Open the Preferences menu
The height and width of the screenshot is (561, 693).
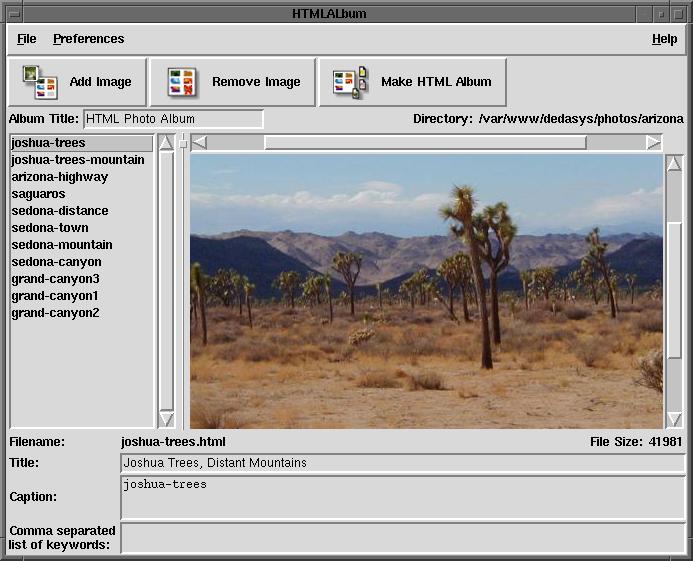coord(88,39)
